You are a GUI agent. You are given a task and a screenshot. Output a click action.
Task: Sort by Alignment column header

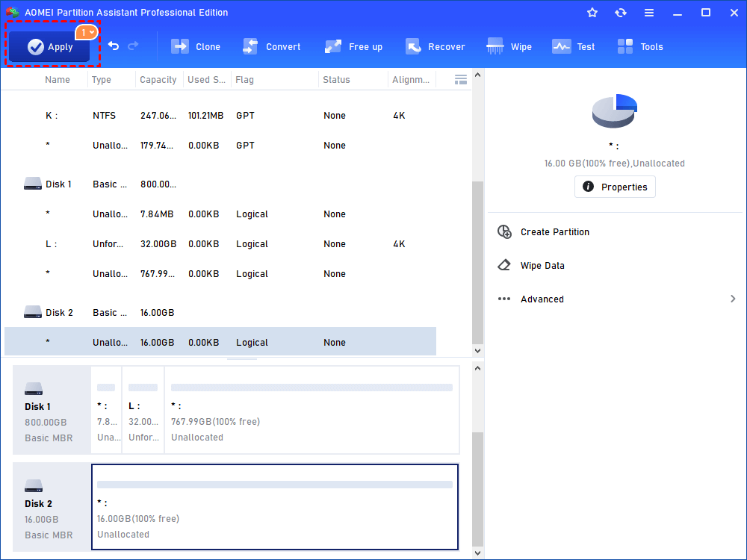[411, 80]
